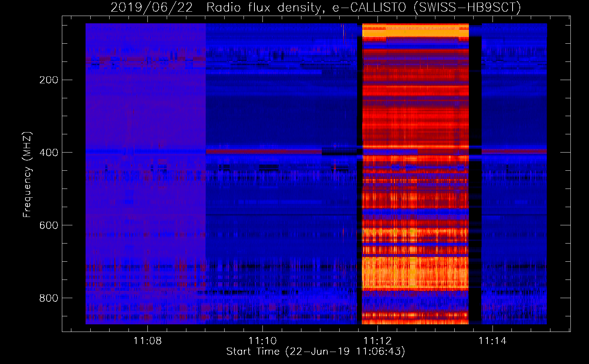Click the 11:08 time tick label
Viewport: 589px width, 364px height.
[147, 341]
